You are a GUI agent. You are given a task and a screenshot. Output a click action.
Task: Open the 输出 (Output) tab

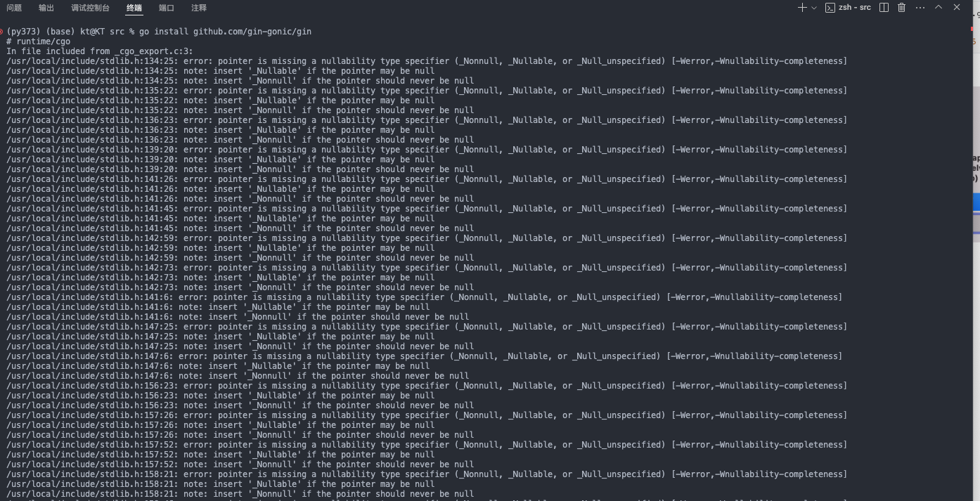tap(46, 8)
